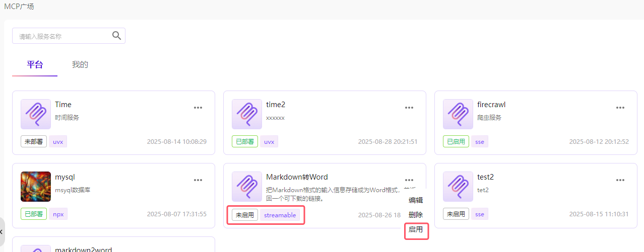Click the uvx tag on time2 card
Screen dimensions: 644x252
coord(269,141)
